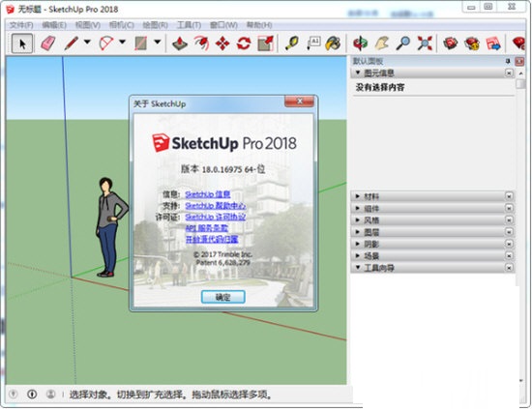Open the SketchUp 帮助中心 link

tap(216, 206)
